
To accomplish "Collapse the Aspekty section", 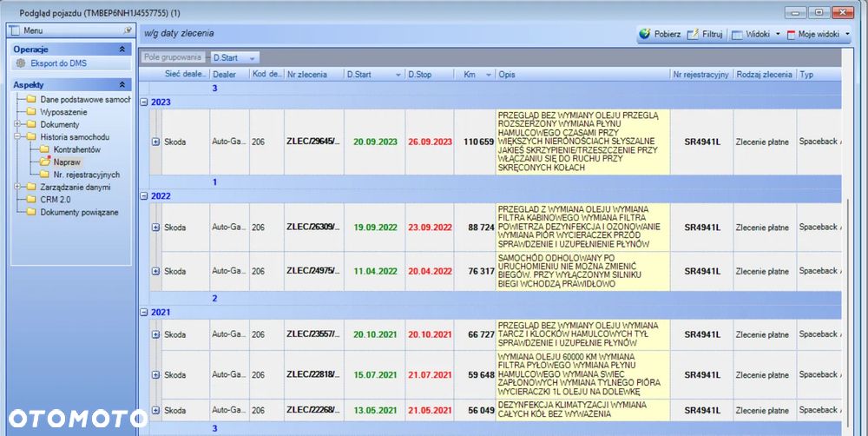I will 122,85.
